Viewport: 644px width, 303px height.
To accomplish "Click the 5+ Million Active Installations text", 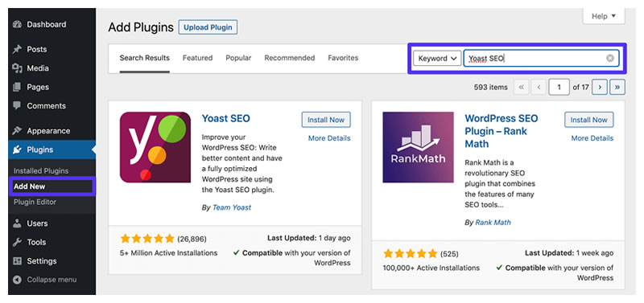I will (169, 253).
